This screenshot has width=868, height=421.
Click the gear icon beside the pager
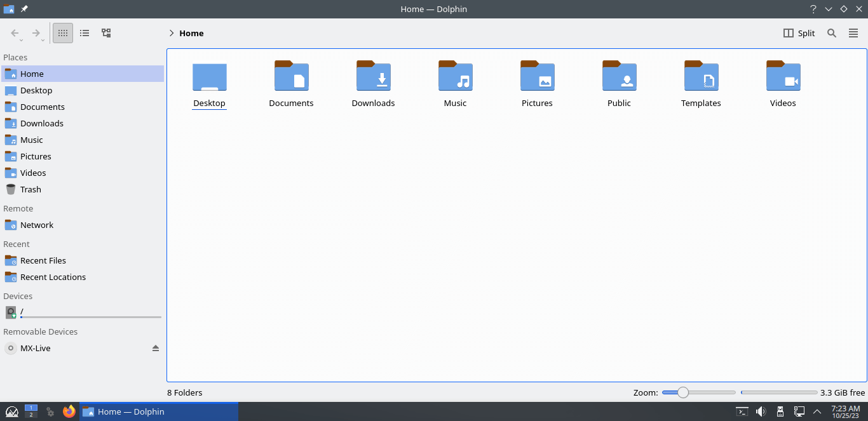click(x=50, y=411)
